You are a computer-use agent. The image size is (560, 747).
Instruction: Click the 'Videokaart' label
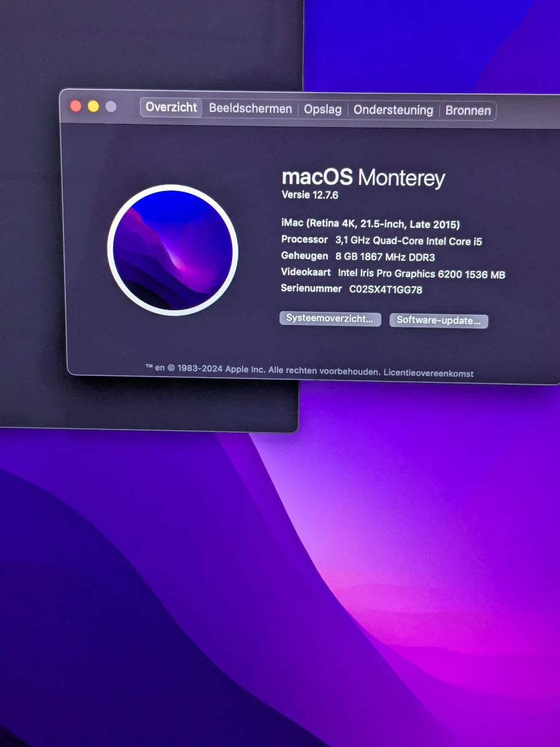306,272
